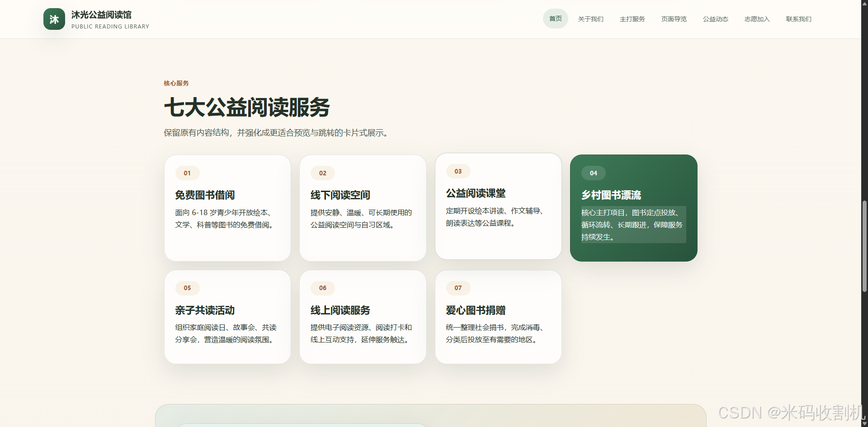Viewport: 868px width, 427px height.
Task: Click the 04 number badge
Action: [x=594, y=173]
